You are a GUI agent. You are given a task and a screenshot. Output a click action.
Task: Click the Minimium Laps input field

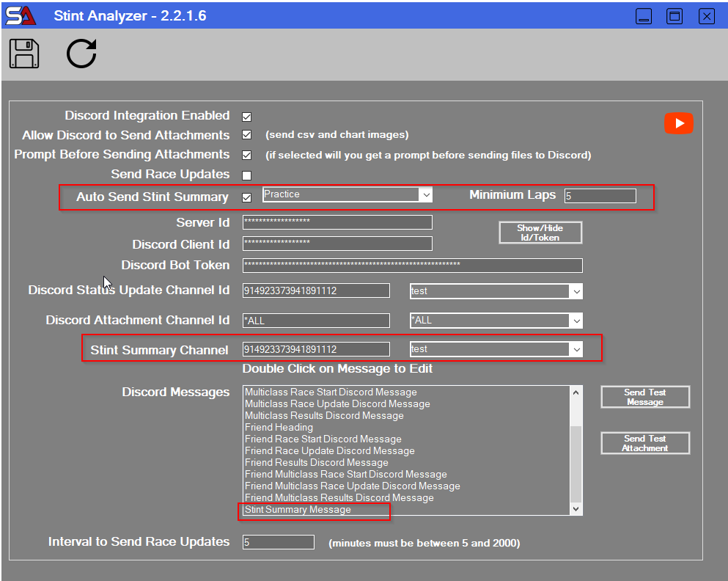pyautogui.click(x=600, y=196)
